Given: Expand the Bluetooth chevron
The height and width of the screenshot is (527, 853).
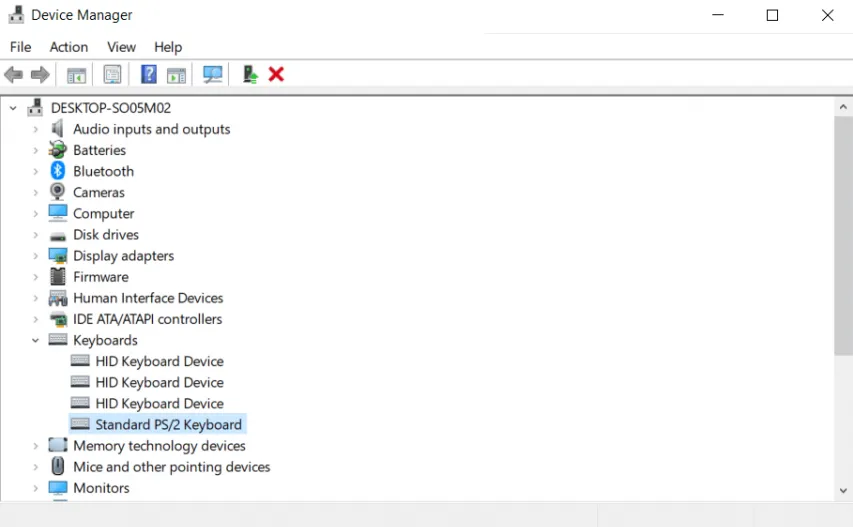Looking at the screenshot, I should coord(35,171).
